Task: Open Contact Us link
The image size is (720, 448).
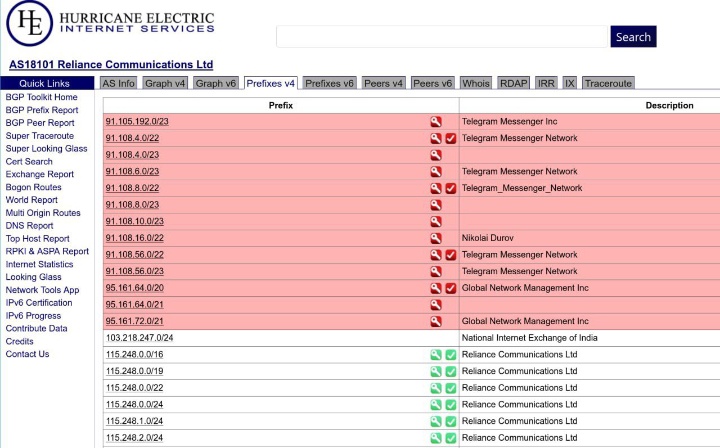Action: pos(27,354)
